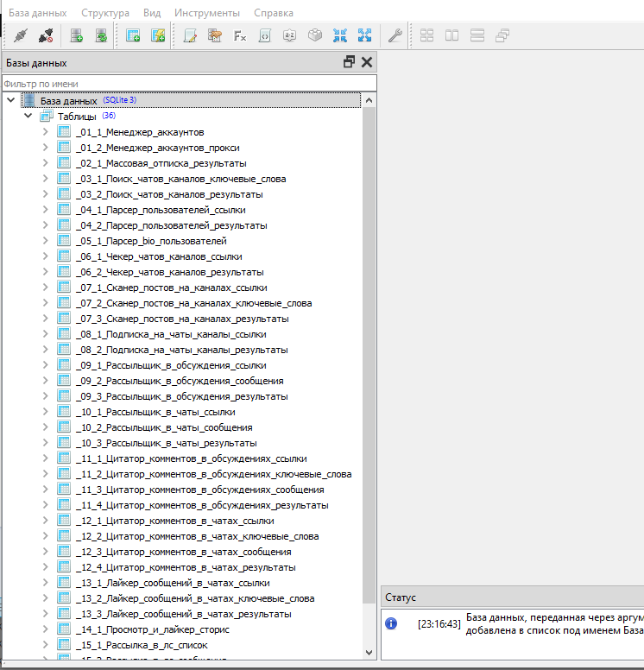Click the extensions manager brick icon

(316, 35)
